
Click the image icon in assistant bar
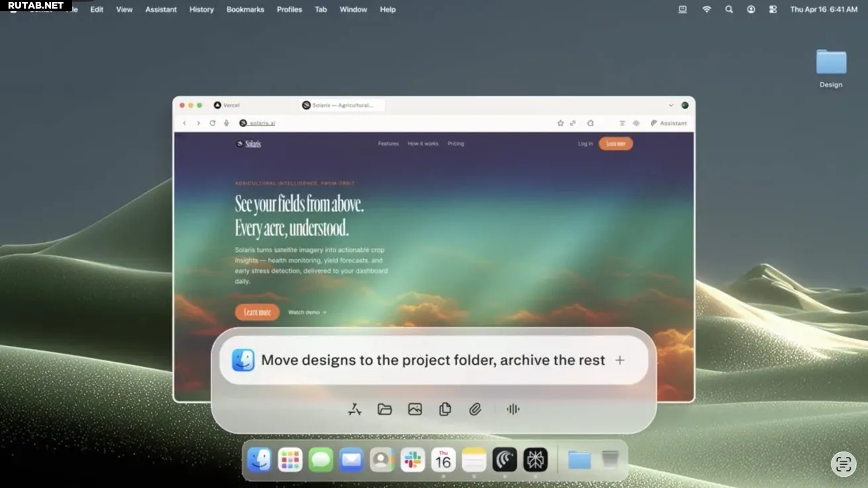tap(415, 409)
